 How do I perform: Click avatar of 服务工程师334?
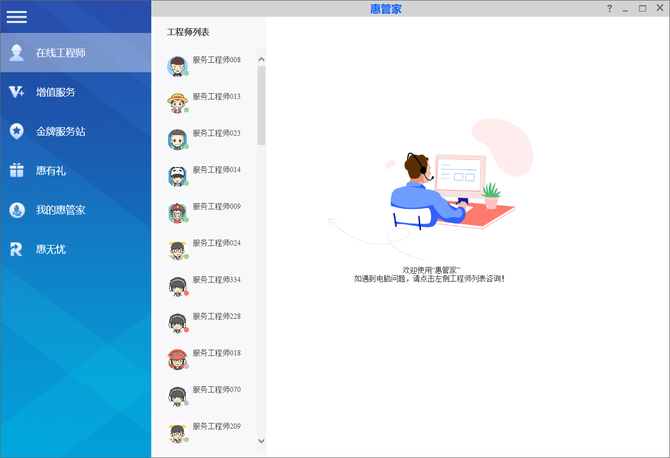[x=177, y=287]
